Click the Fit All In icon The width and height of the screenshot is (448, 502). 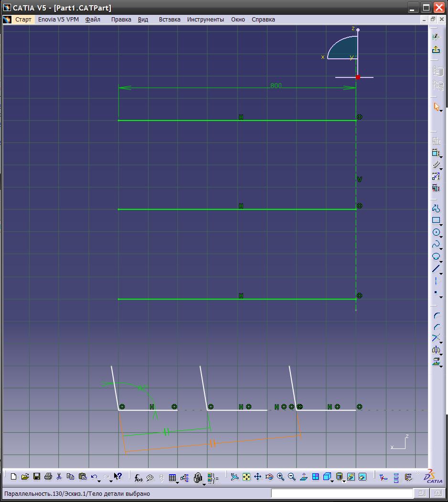coord(246,477)
